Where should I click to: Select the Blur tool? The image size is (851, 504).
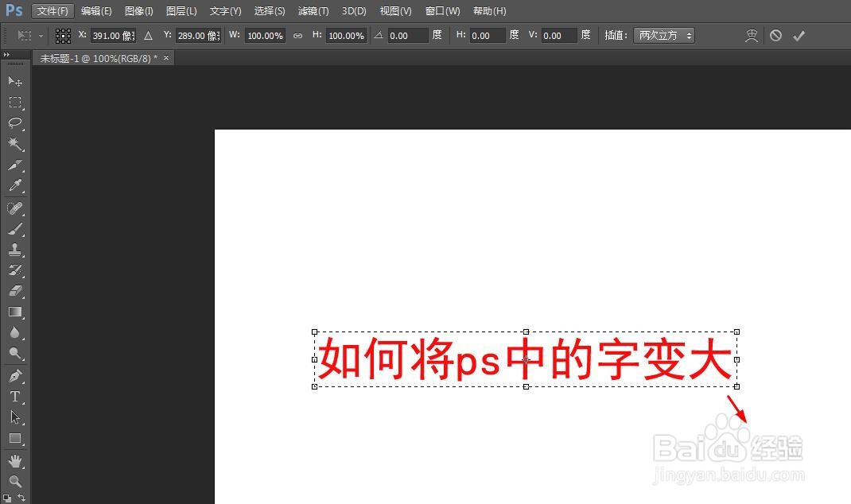click(x=14, y=332)
